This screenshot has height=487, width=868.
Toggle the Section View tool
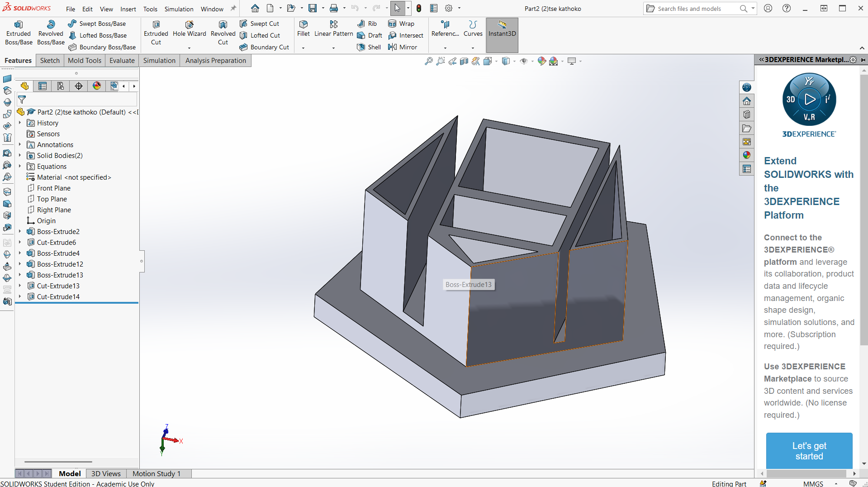pyautogui.click(x=464, y=61)
